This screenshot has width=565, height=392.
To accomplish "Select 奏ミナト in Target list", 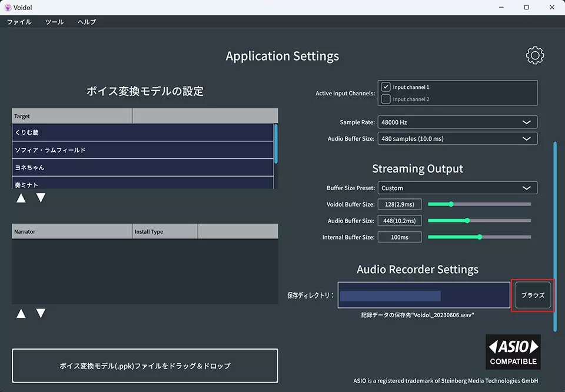I will [x=142, y=183].
